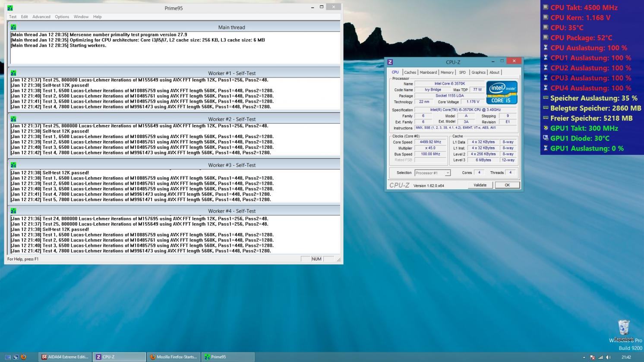Click the OK button in CPU-Z
644x362 pixels.
(x=507, y=185)
